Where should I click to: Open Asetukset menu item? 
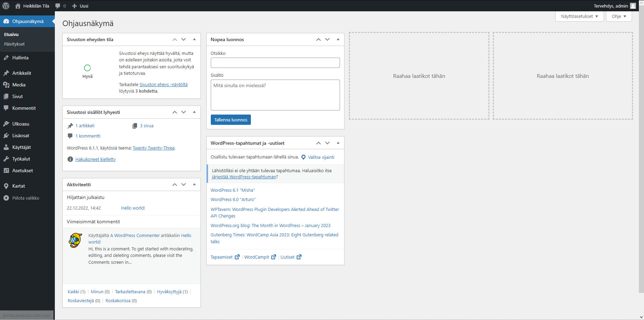(27, 170)
